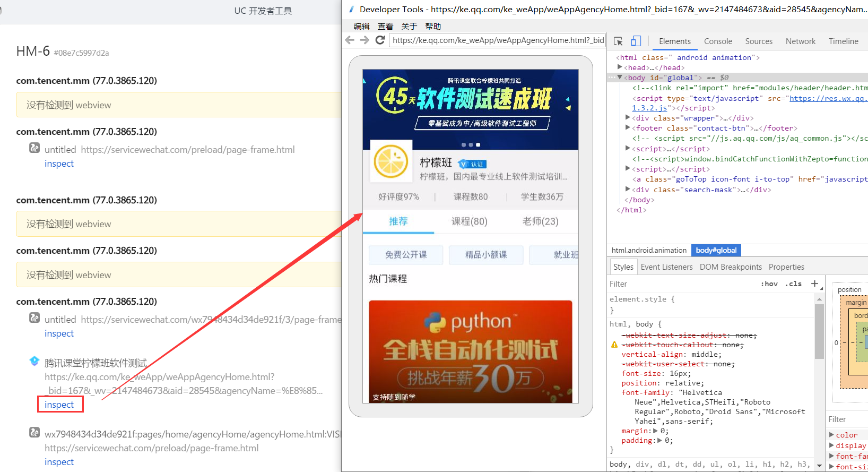Switch to the Console tab
Image resolution: width=868 pixels, height=472 pixels.
point(718,41)
